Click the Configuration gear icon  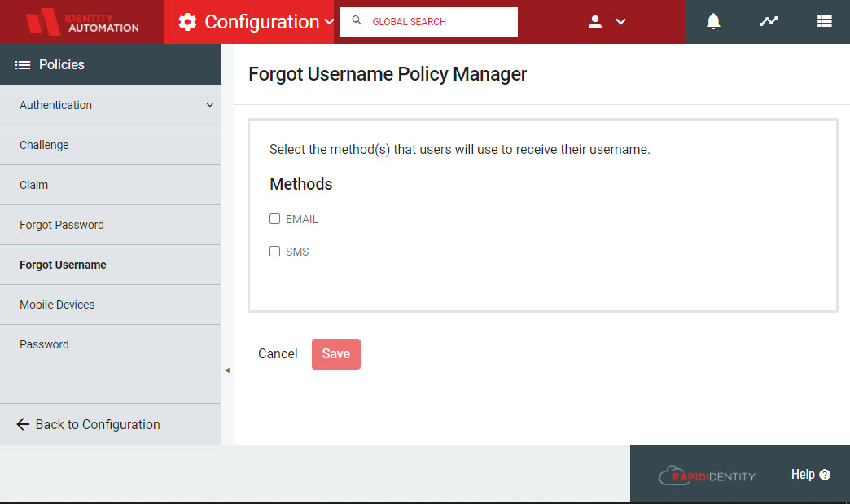(x=187, y=22)
